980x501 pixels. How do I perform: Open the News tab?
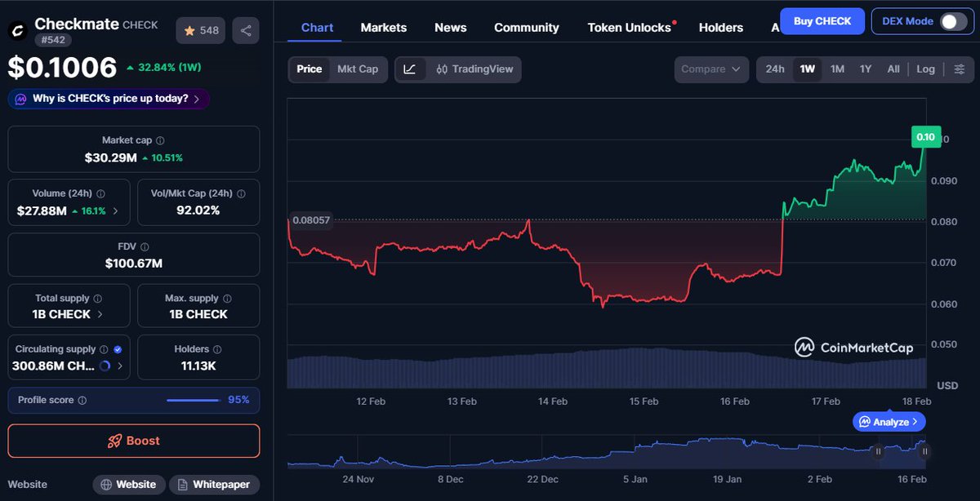pos(451,27)
